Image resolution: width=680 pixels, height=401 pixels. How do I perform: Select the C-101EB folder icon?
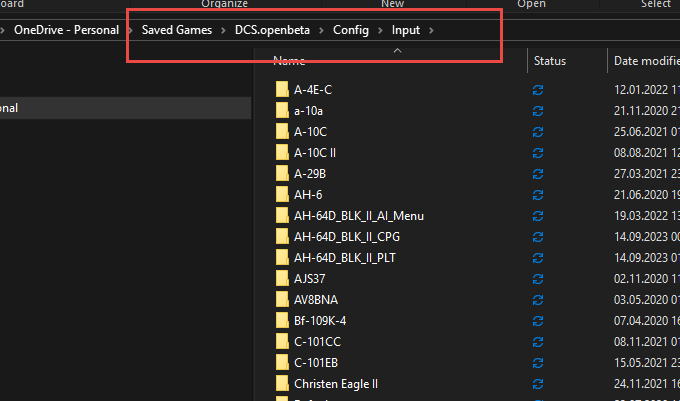[282, 363]
